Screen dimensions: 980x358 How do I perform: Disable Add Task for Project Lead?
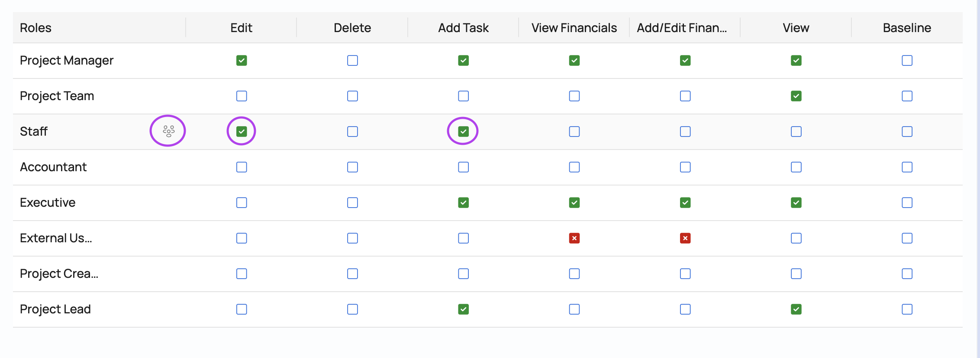463,309
